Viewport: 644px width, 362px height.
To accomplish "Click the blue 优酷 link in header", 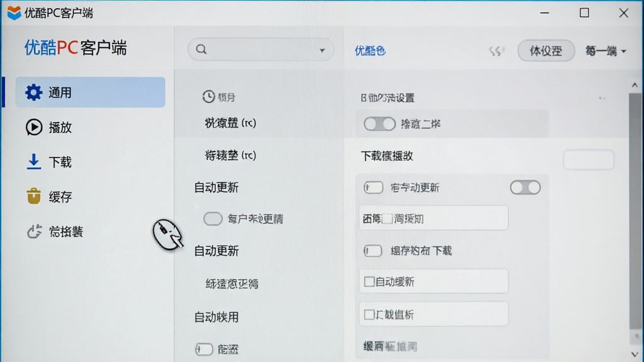I will pyautogui.click(x=370, y=51).
